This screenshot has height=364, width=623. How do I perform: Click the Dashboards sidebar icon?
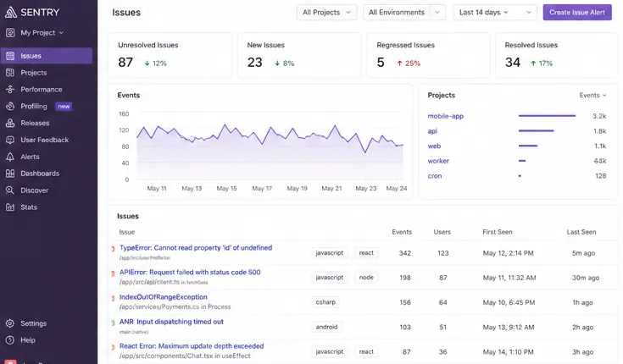[10, 174]
